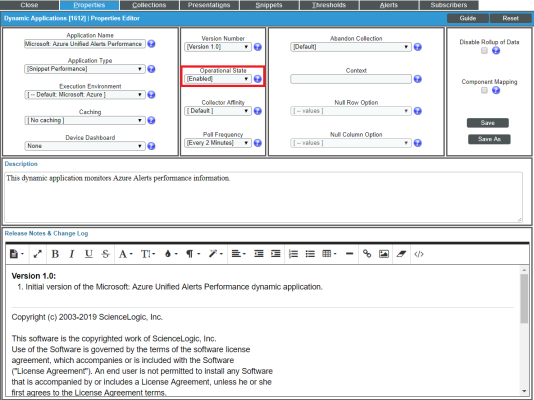
Task: Expand the Poll Frequency dropdown
Action: pos(218,143)
